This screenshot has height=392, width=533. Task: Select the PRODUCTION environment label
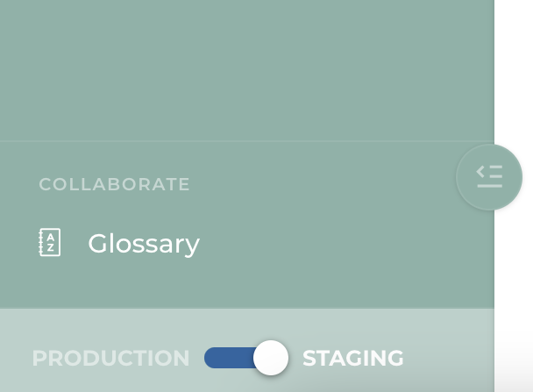[110, 358]
